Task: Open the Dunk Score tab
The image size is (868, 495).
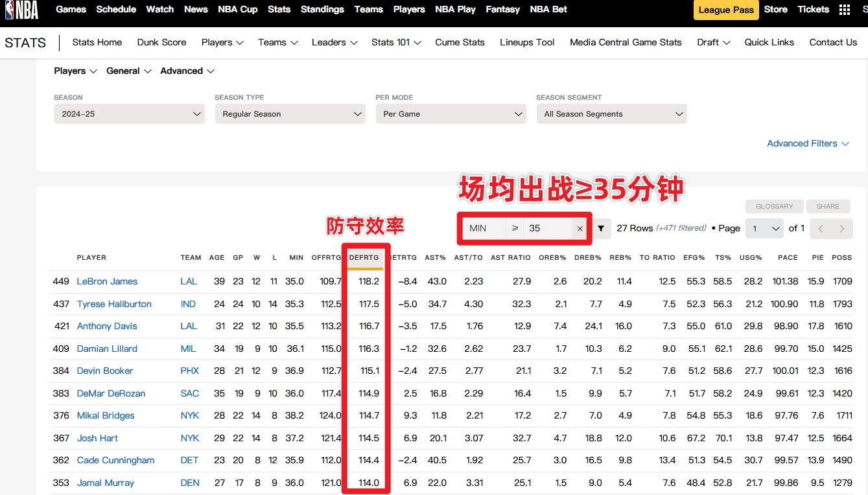Action: click(x=161, y=43)
